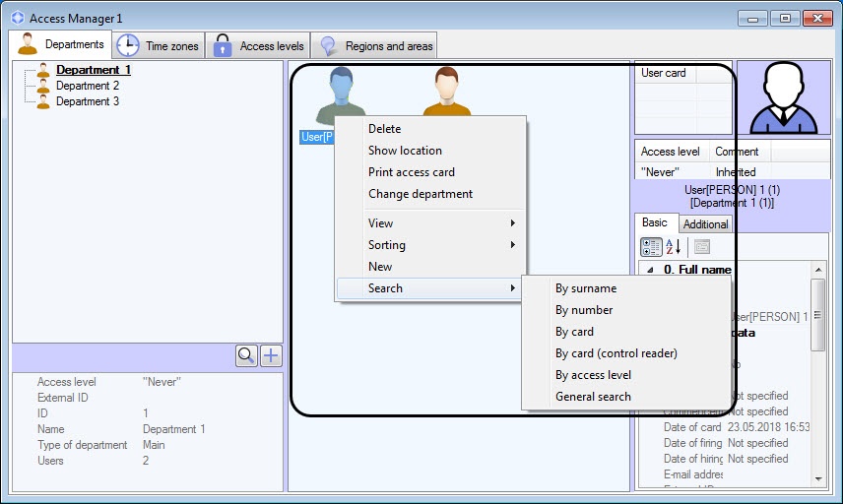843x504 pixels.
Task: Open the Regions and areas tab
Action: point(374,45)
